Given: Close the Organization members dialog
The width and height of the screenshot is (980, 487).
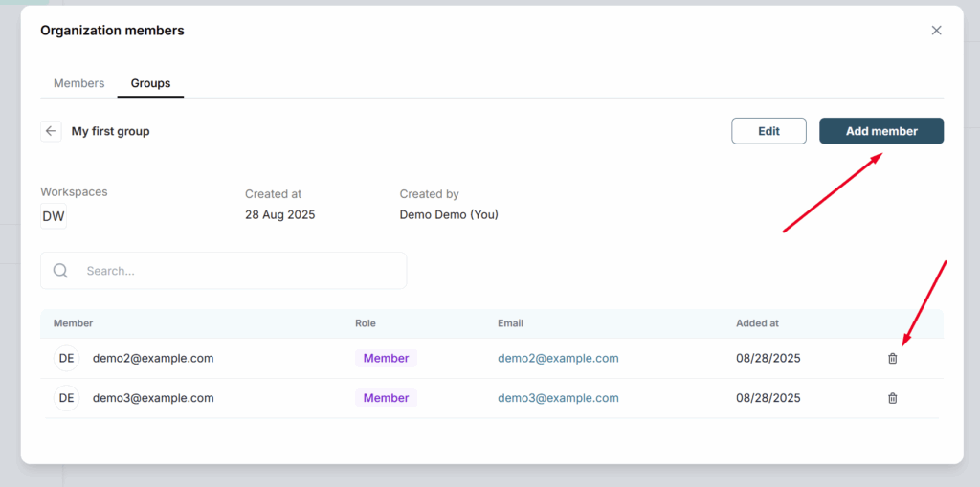Looking at the screenshot, I should pos(936,30).
